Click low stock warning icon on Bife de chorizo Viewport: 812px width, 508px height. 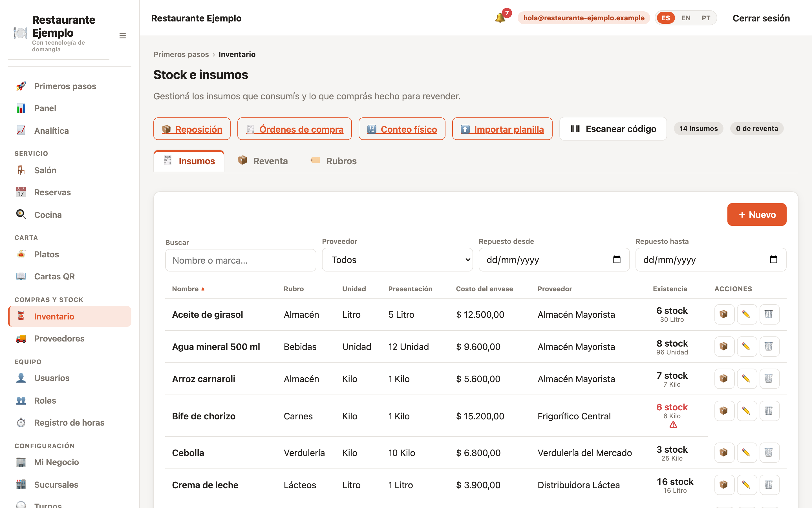[673, 425]
